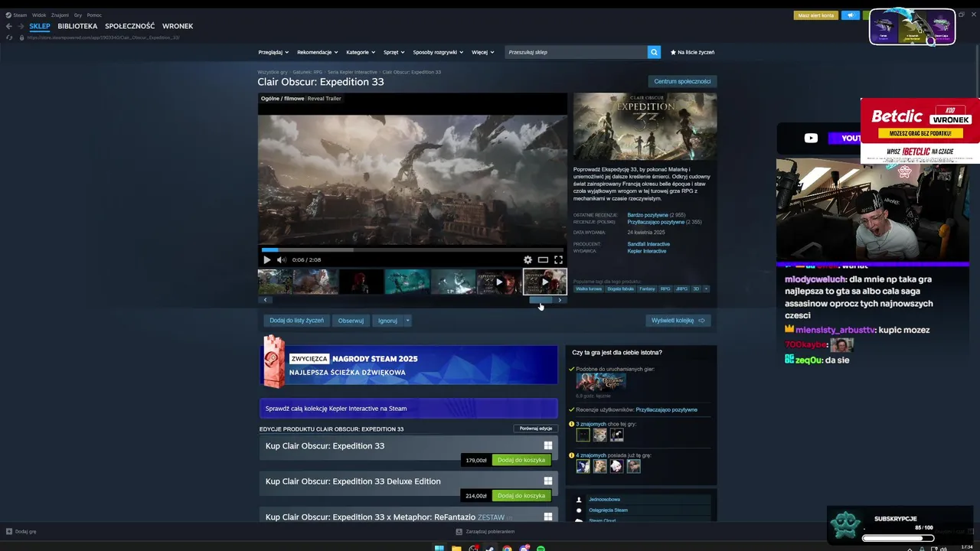
Task: Open Kepler Interactive publisher link
Action: coord(647,251)
